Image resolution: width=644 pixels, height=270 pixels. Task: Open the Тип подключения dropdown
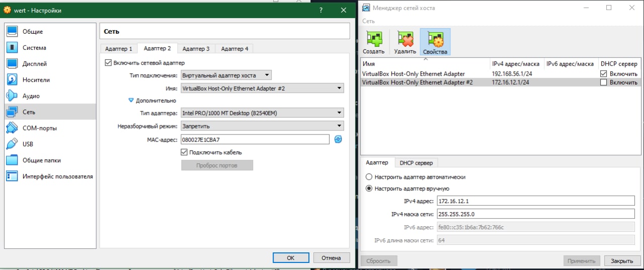tap(226, 76)
